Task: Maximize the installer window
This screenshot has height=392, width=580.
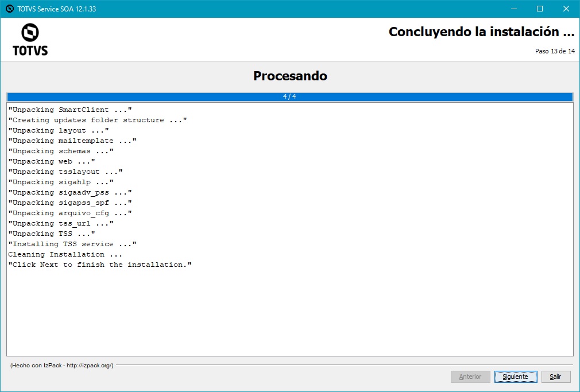Action: point(540,9)
